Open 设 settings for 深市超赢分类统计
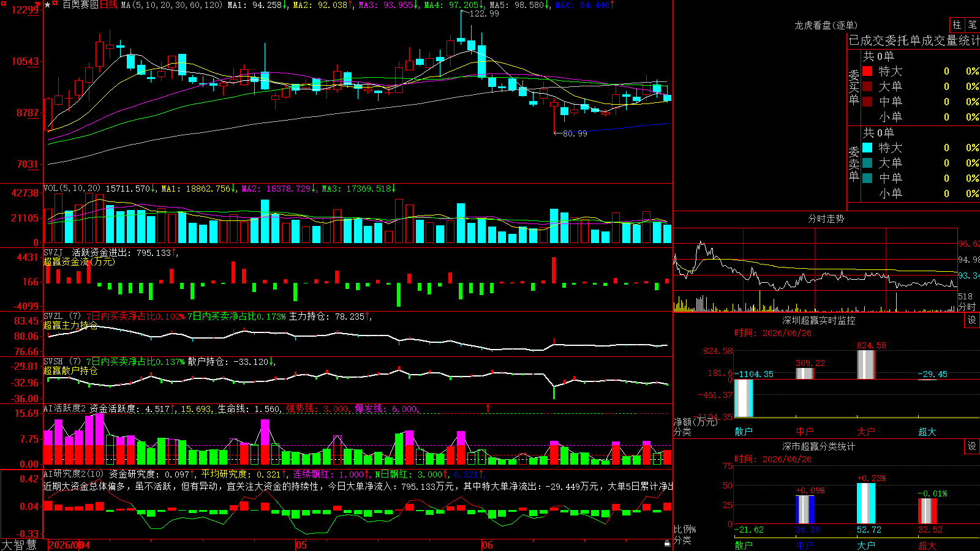 tap(972, 446)
